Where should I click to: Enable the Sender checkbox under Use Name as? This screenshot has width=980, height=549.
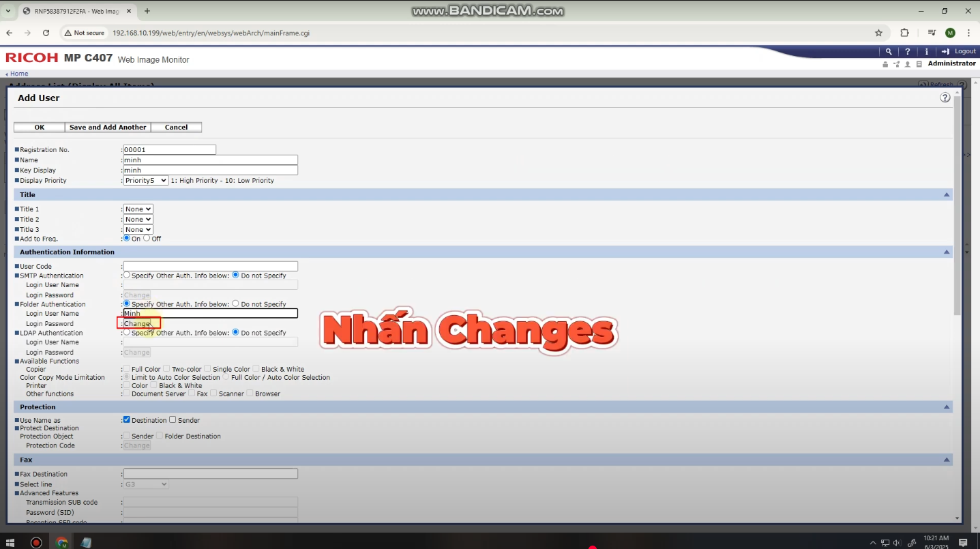[173, 420]
